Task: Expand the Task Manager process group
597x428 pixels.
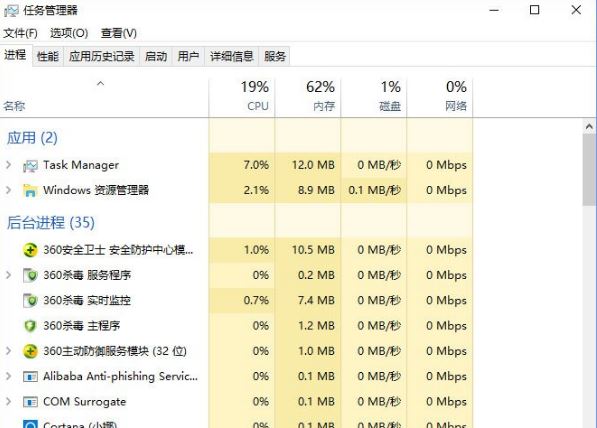Action: coord(8,165)
